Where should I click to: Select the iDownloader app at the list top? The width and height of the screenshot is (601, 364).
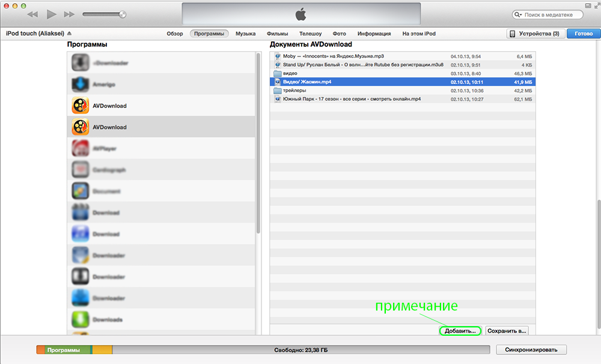[x=161, y=63]
